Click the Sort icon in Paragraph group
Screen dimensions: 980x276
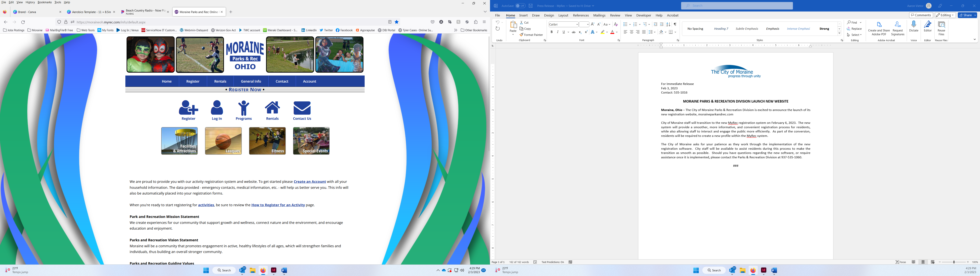(x=668, y=24)
